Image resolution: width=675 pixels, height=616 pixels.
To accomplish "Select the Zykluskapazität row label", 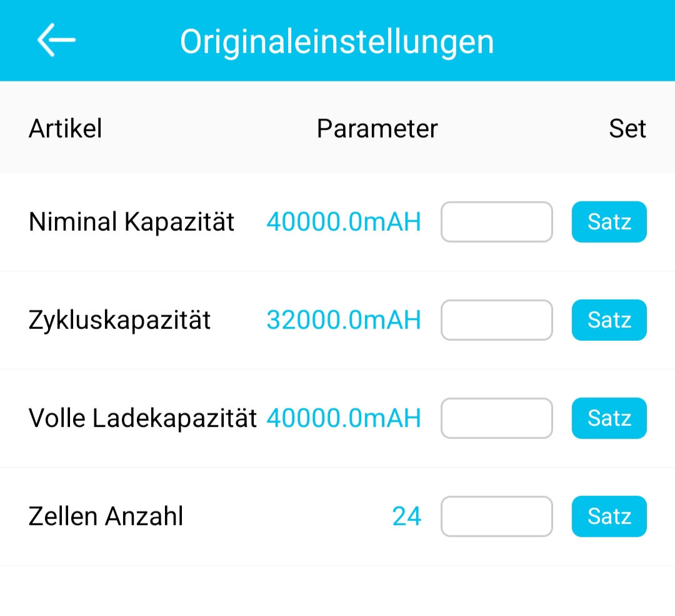I will [x=119, y=320].
